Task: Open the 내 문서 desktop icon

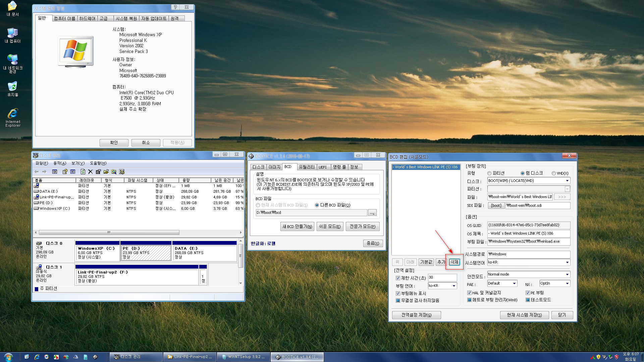Action: coord(13,9)
